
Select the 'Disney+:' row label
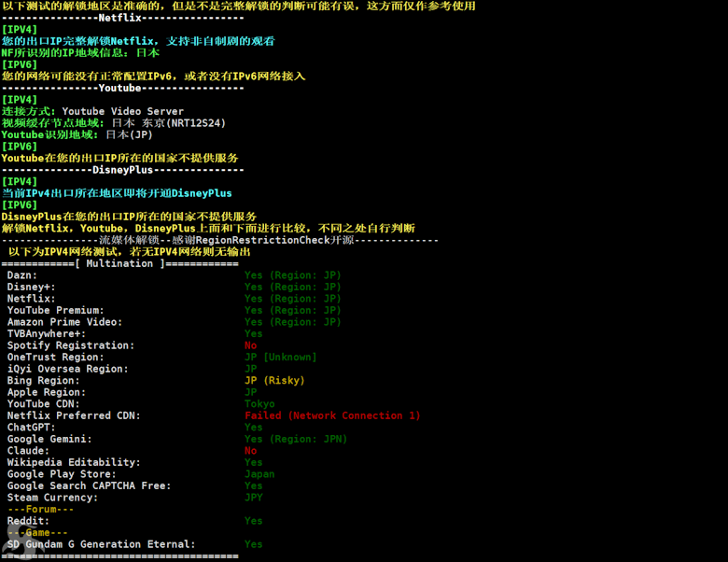point(31,287)
